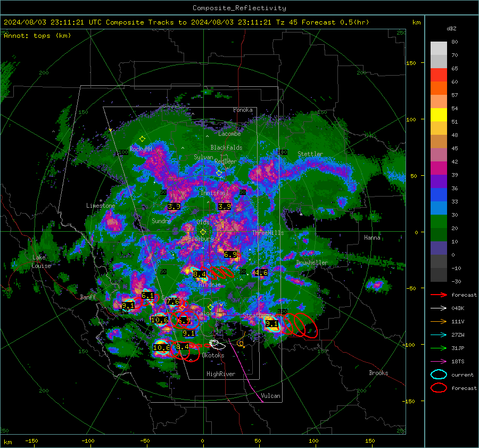Click the 7.6 storm top label near Cochrane
The height and width of the screenshot is (448, 479).
(173, 302)
